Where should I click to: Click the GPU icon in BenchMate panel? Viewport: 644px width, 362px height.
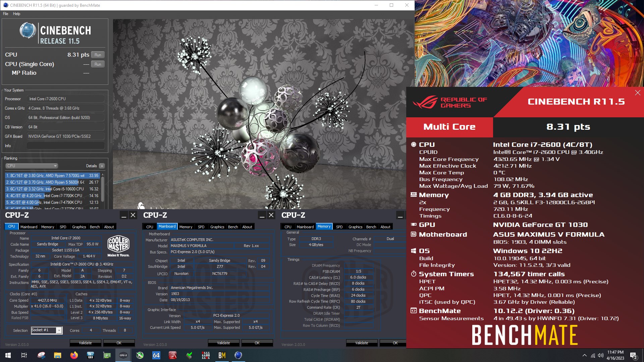[414, 225]
